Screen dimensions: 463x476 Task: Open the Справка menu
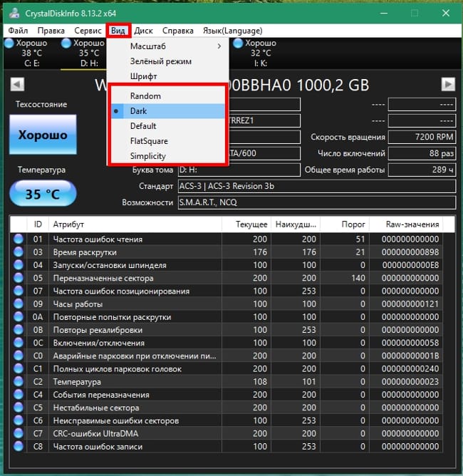[x=178, y=31]
